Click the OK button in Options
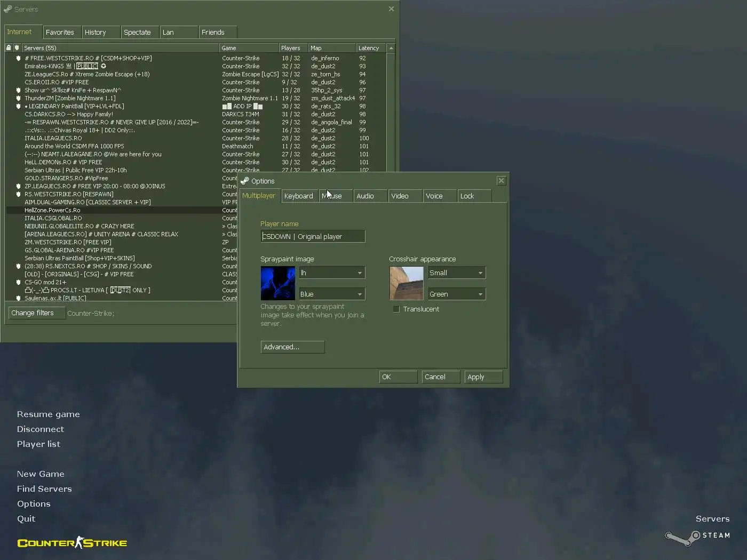This screenshot has width=747, height=560. click(x=398, y=377)
